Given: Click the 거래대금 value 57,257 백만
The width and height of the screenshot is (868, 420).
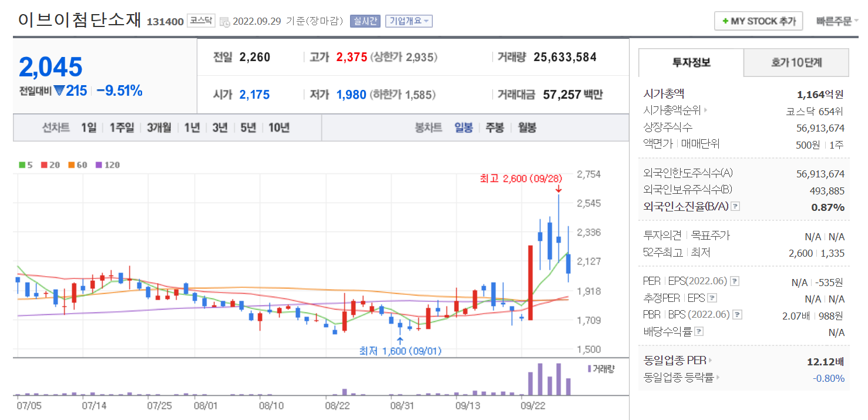Looking at the screenshot, I should (x=573, y=95).
